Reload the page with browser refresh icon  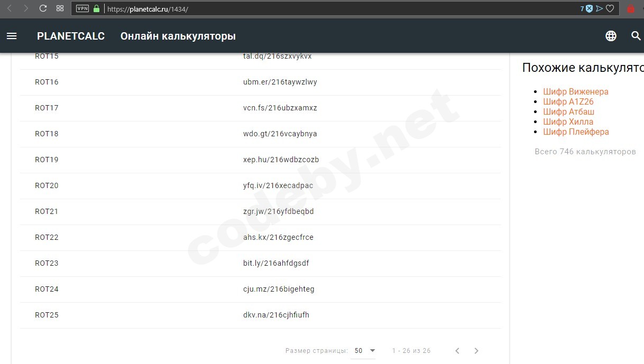tap(43, 8)
